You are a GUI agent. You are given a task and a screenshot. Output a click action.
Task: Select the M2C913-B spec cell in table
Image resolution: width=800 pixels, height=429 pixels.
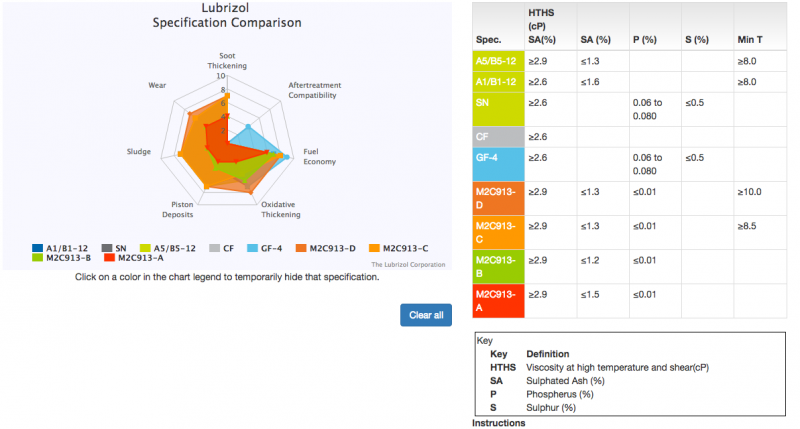pos(498,267)
